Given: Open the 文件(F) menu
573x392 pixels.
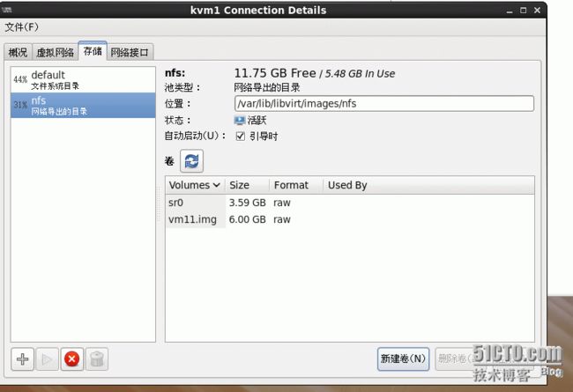Looking at the screenshot, I should [21, 27].
